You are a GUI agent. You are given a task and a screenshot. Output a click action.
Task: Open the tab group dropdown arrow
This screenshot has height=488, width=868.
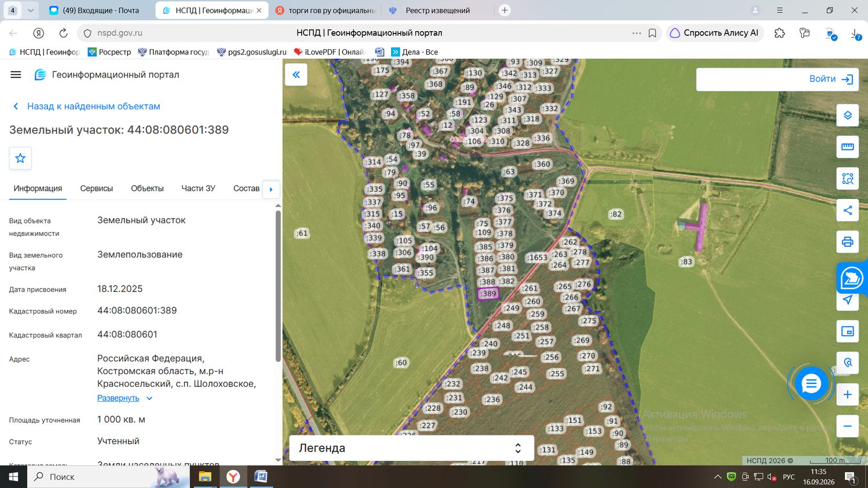pyautogui.click(x=31, y=10)
